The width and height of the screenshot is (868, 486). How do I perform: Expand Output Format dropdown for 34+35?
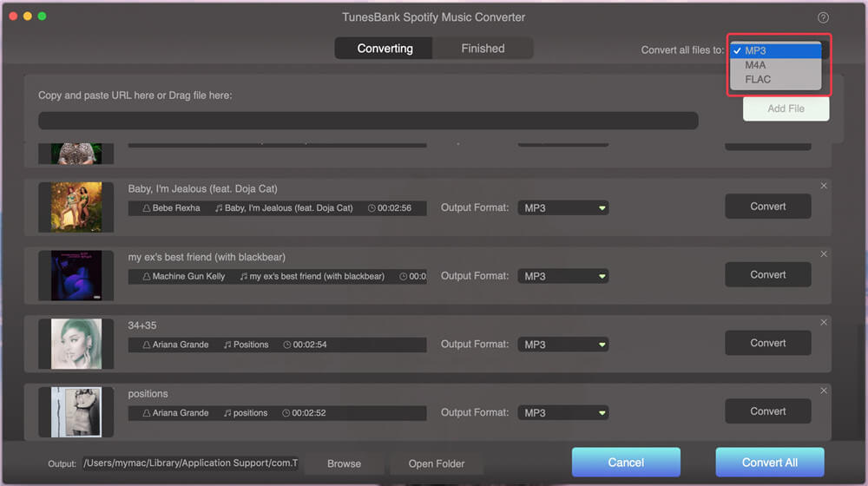[563, 345]
